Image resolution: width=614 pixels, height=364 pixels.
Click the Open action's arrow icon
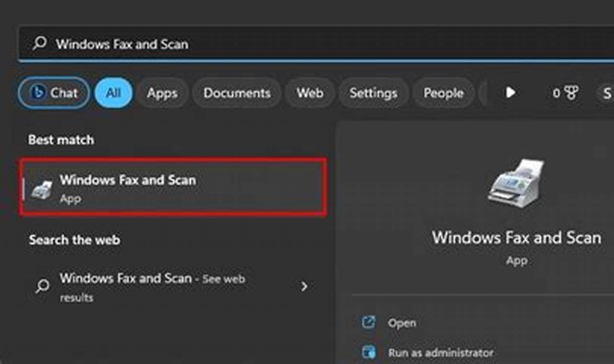368,322
